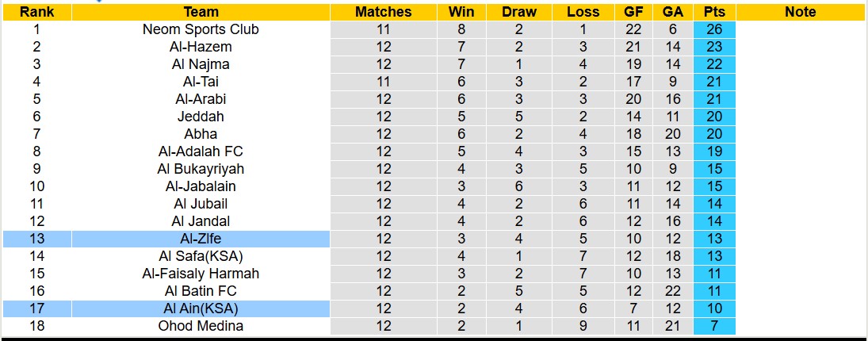Open the Jeddah team entry
868x341 pixels.
(x=201, y=117)
